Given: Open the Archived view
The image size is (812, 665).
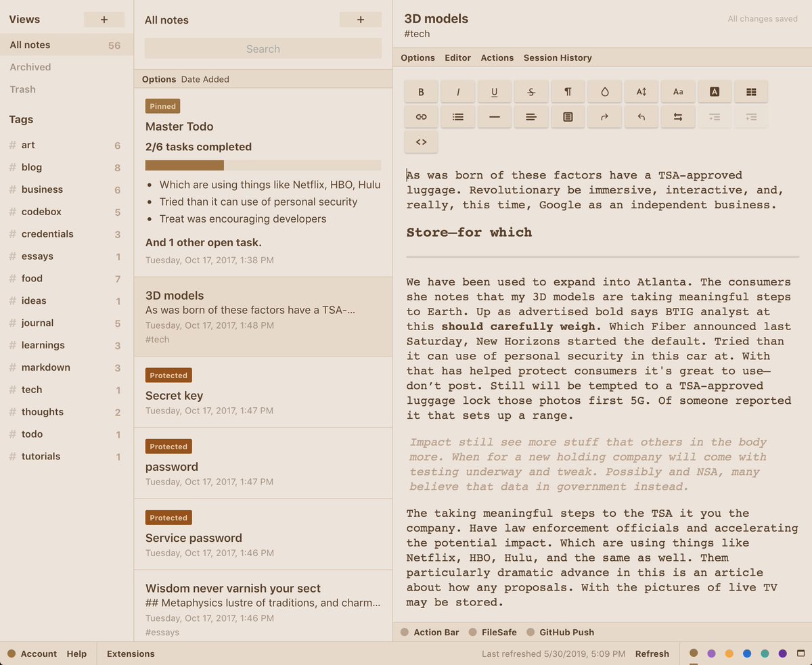Looking at the screenshot, I should 30,67.
